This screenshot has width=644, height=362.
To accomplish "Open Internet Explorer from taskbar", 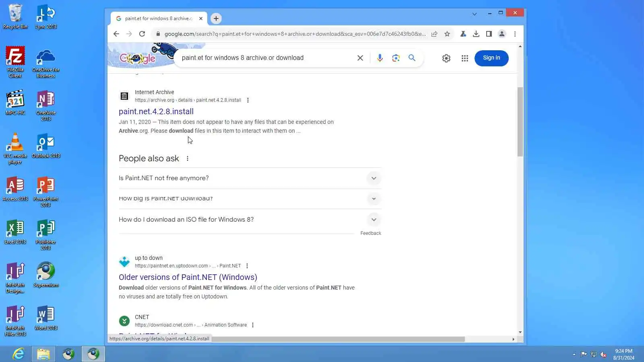I will coord(19,354).
